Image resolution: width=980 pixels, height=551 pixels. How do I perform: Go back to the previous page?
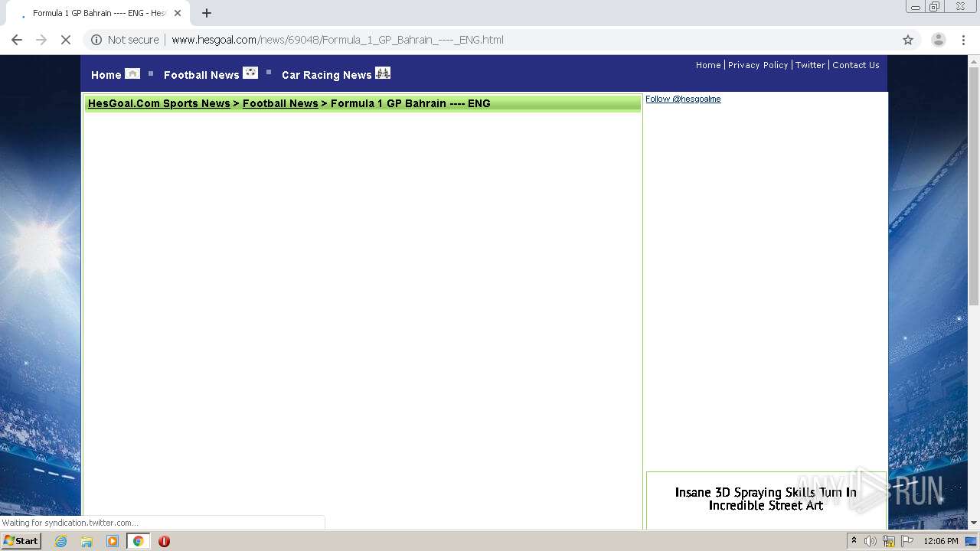coord(17,40)
